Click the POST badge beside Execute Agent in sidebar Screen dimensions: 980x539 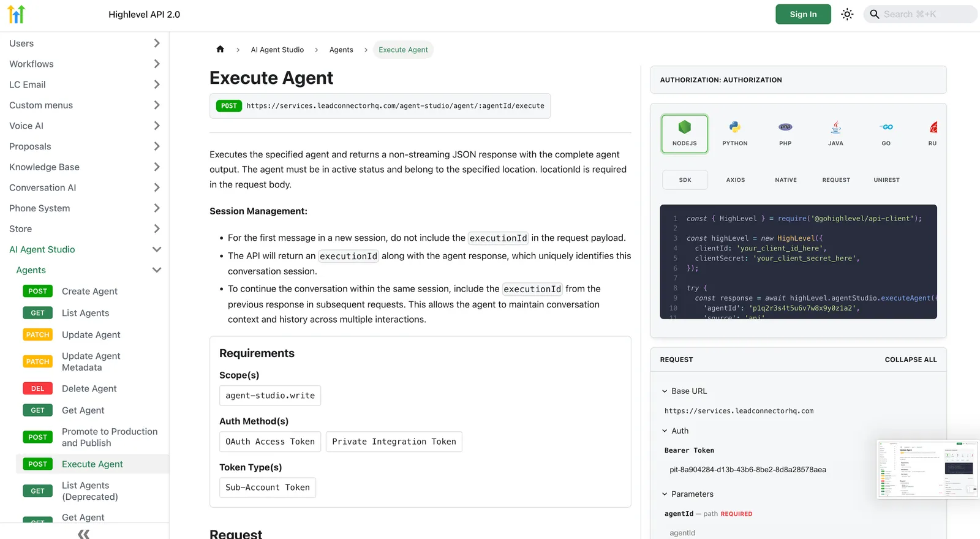click(37, 464)
